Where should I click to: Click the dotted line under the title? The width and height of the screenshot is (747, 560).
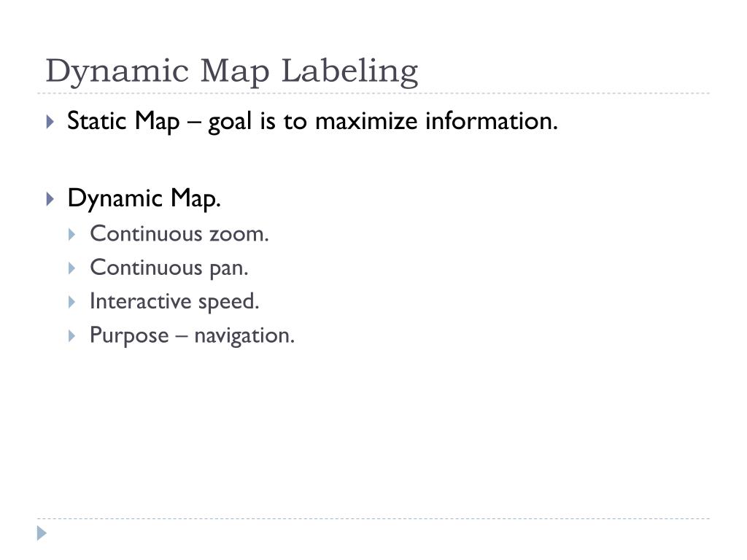tap(373, 93)
